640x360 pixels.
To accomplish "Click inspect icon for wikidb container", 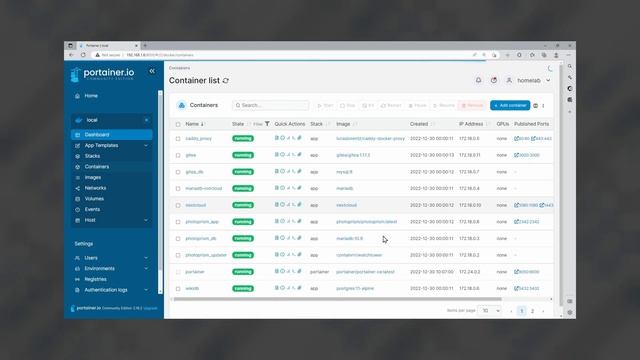I will pos(282,288).
